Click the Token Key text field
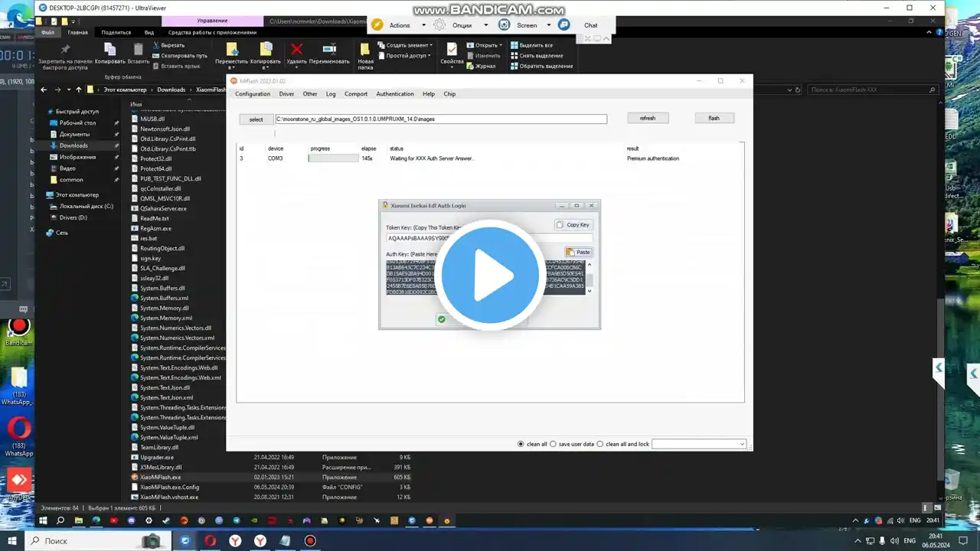 (x=489, y=238)
